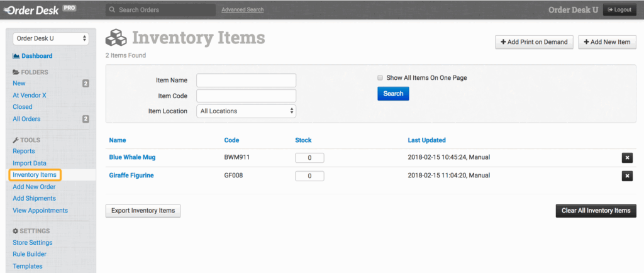Open Inventory Items in the sidebar
Screen dimensions: 644x273
coord(35,175)
